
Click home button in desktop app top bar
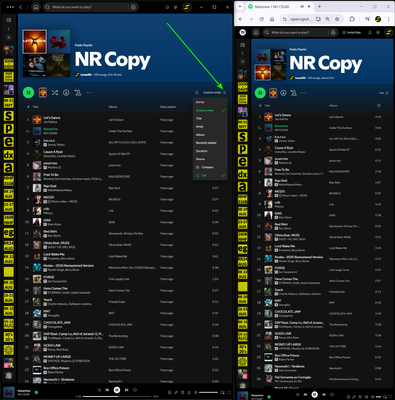coord(36,7)
